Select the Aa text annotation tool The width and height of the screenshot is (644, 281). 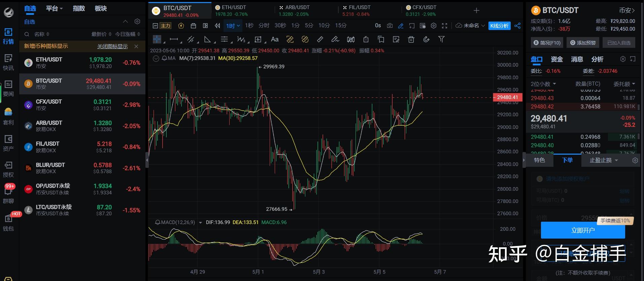pyautogui.click(x=275, y=39)
